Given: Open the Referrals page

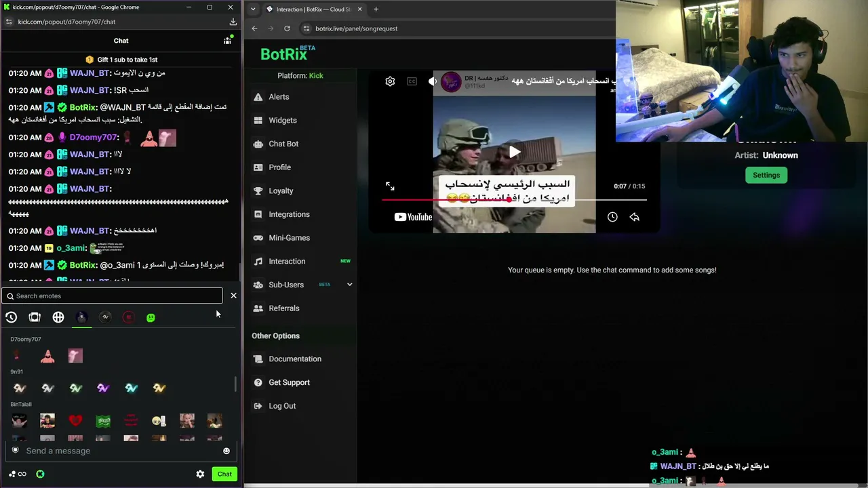Looking at the screenshot, I should (283, 308).
